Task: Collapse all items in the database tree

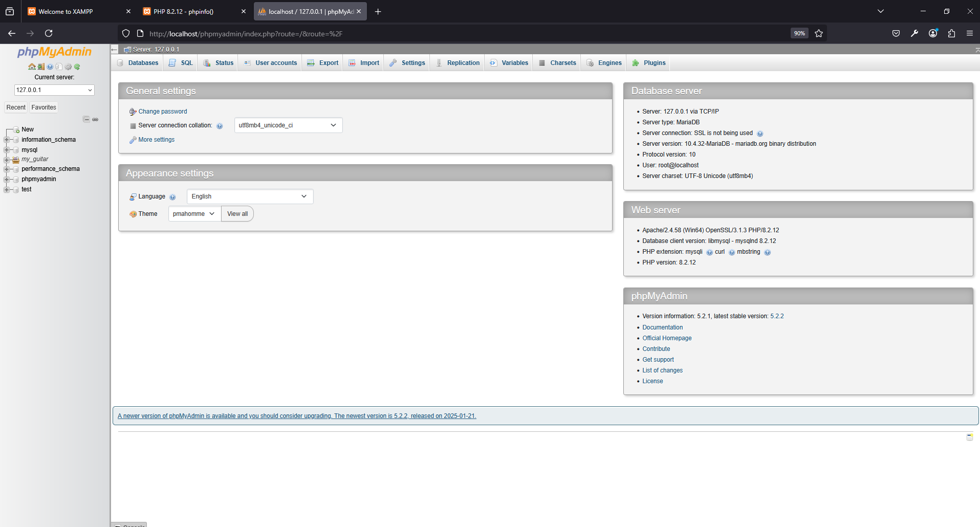Action: pos(86,119)
